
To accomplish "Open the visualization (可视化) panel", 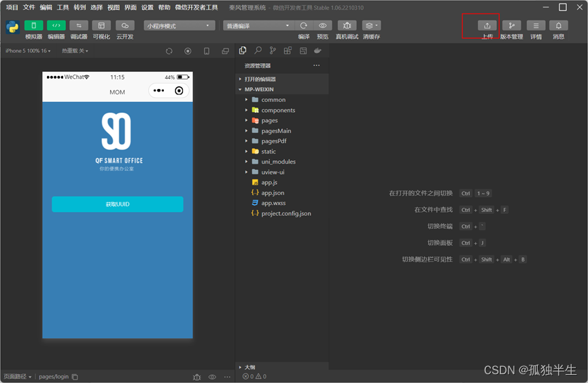I will pyautogui.click(x=101, y=26).
